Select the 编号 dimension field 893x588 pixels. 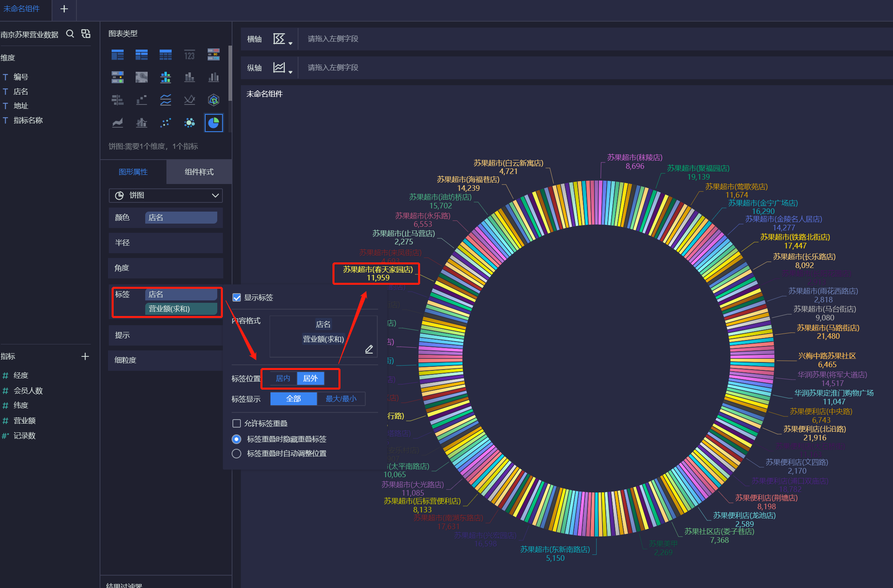(x=21, y=77)
